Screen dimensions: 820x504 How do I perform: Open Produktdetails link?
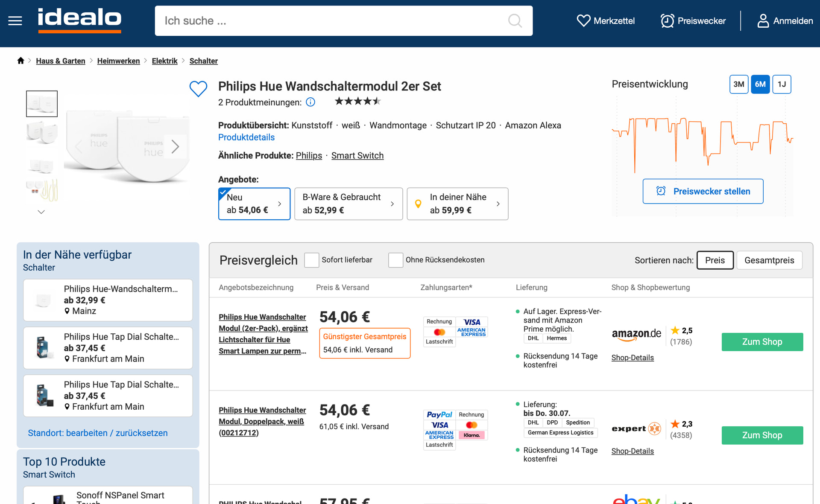click(246, 137)
